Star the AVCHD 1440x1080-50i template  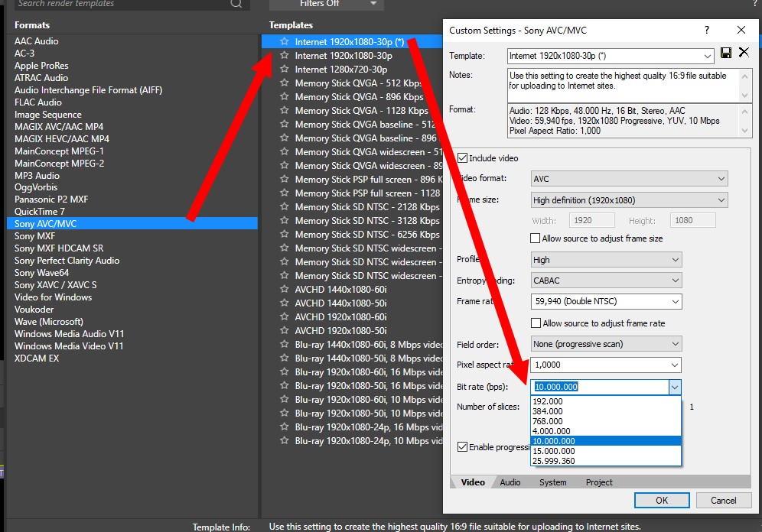pos(285,303)
